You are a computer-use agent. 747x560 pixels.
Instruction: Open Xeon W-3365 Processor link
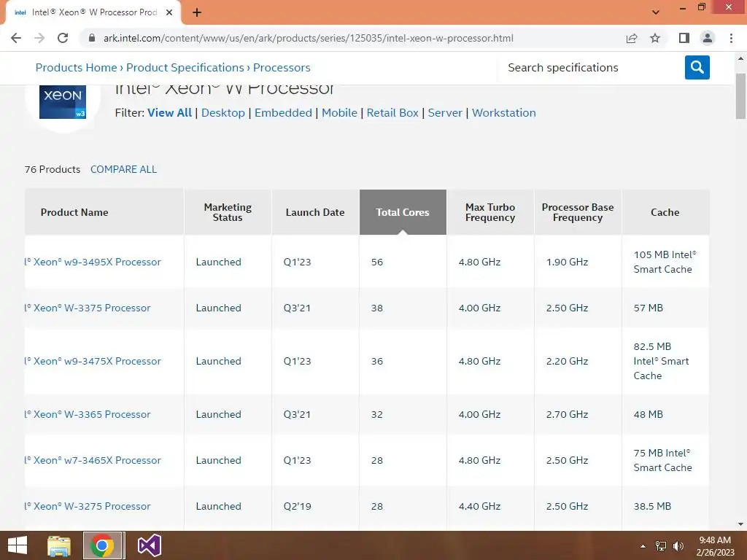88,414
